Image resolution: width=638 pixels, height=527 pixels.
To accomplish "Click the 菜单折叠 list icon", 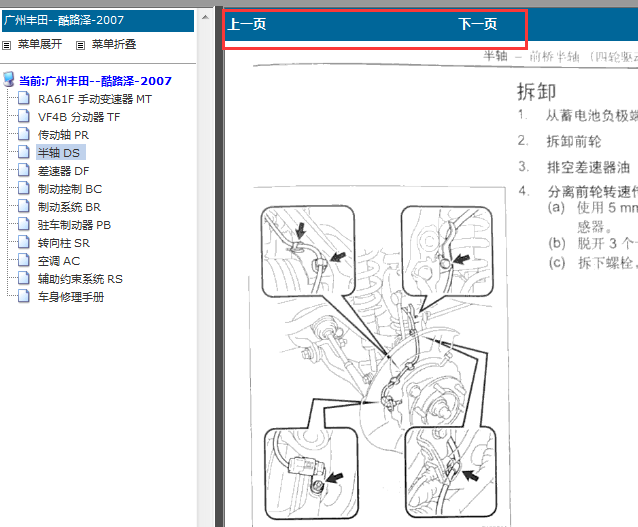I will pos(81,45).
